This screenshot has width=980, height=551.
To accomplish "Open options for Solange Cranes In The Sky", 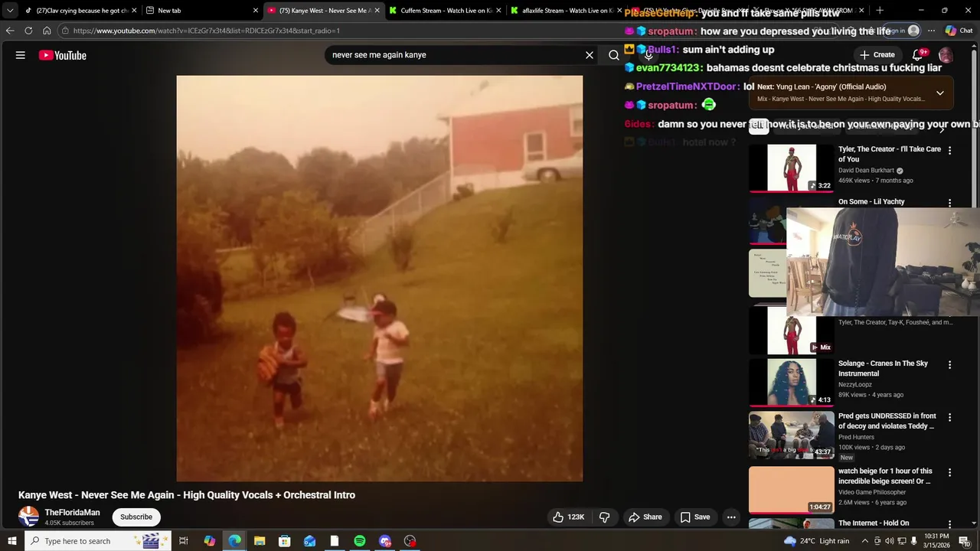I will (949, 365).
